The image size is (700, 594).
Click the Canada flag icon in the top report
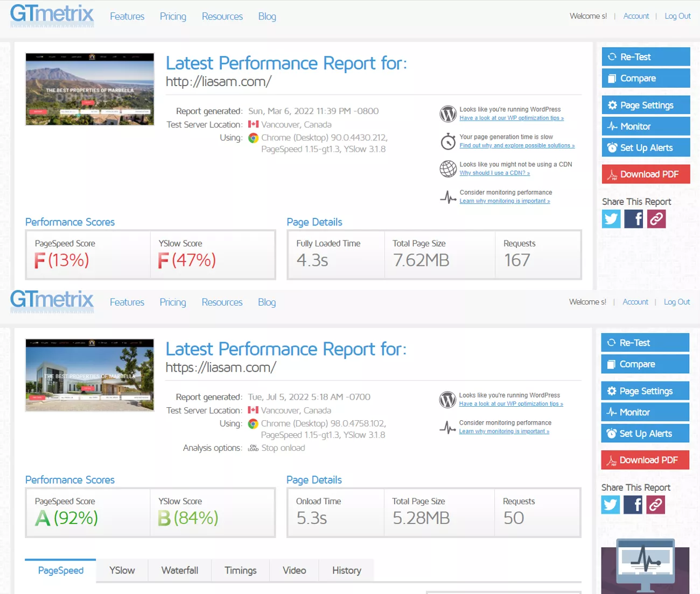pos(253,124)
